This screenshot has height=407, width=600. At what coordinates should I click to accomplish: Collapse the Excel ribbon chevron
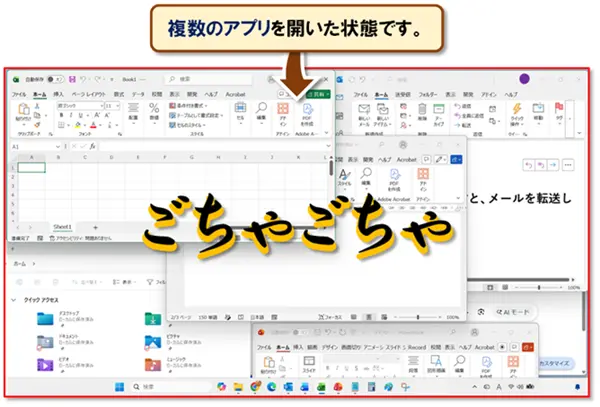pyautogui.click(x=326, y=133)
